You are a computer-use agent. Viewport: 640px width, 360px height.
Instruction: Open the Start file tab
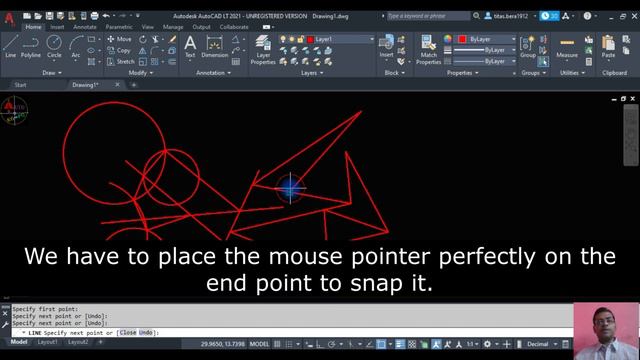coord(20,85)
